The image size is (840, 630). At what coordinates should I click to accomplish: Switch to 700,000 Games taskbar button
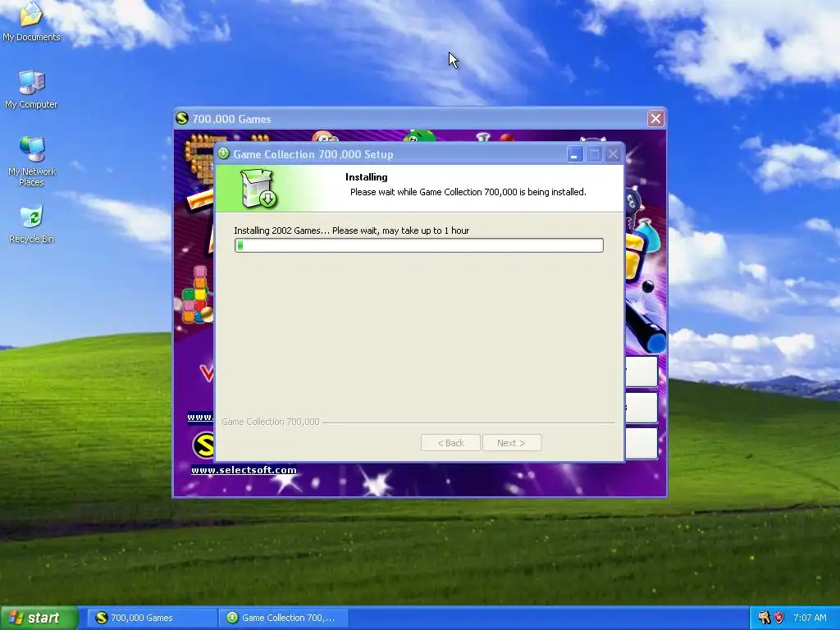pos(153,618)
